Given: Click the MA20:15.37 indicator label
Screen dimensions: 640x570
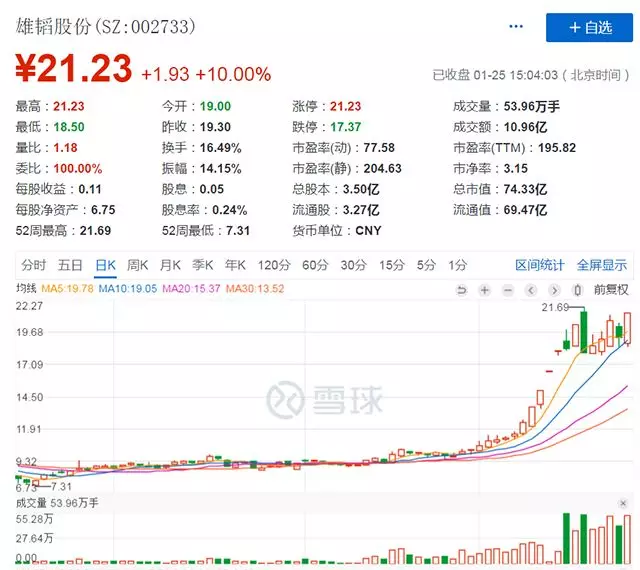Looking at the screenshot, I should click(x=191, y=289).
